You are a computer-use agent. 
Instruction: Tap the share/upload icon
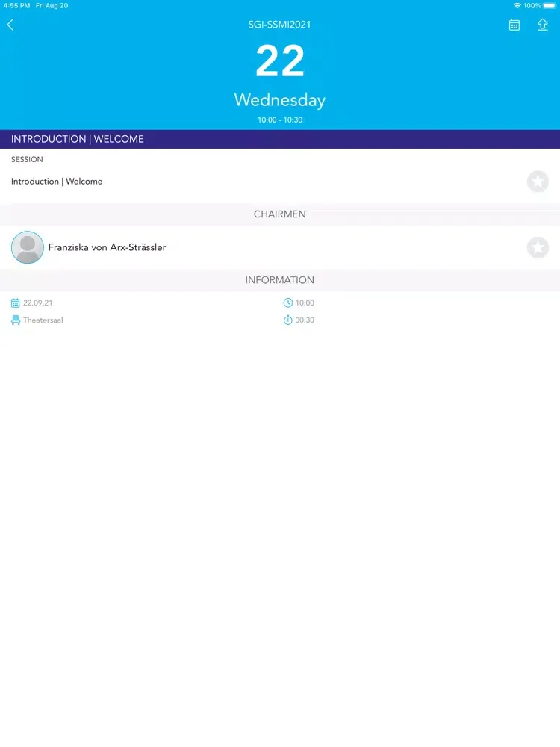tap(542, 25)
